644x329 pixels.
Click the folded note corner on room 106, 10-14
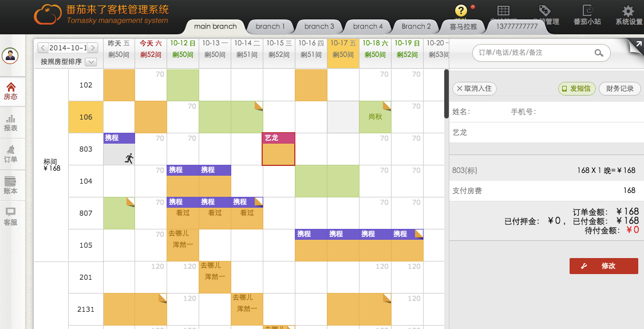pos(259,105)
